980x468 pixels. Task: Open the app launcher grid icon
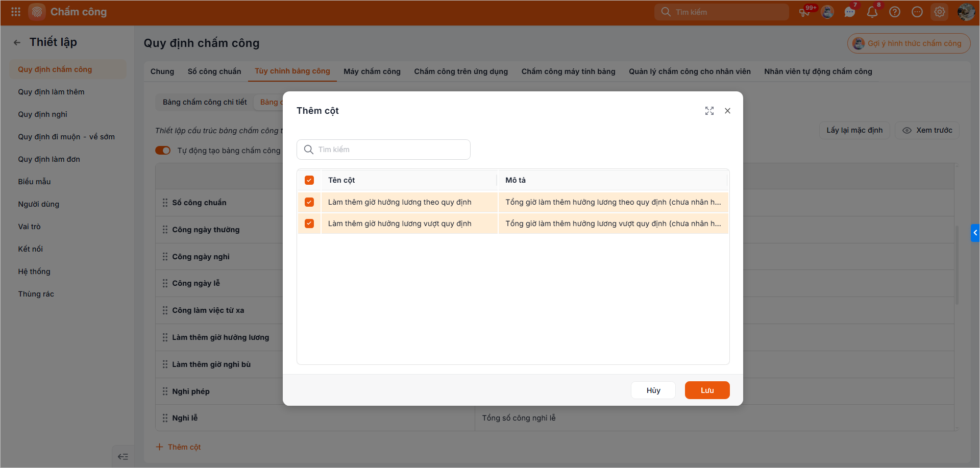pyautogui.click(x=16, y=12)
